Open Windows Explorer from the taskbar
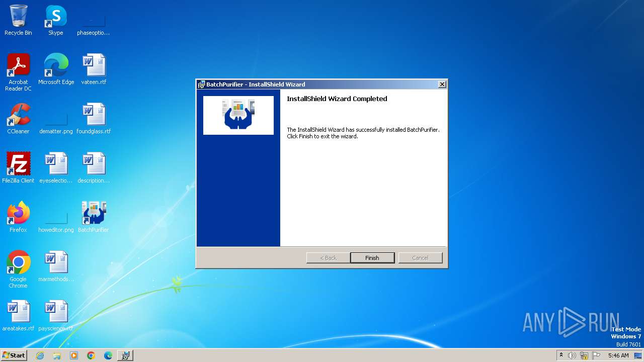 [x=57, y=355]
